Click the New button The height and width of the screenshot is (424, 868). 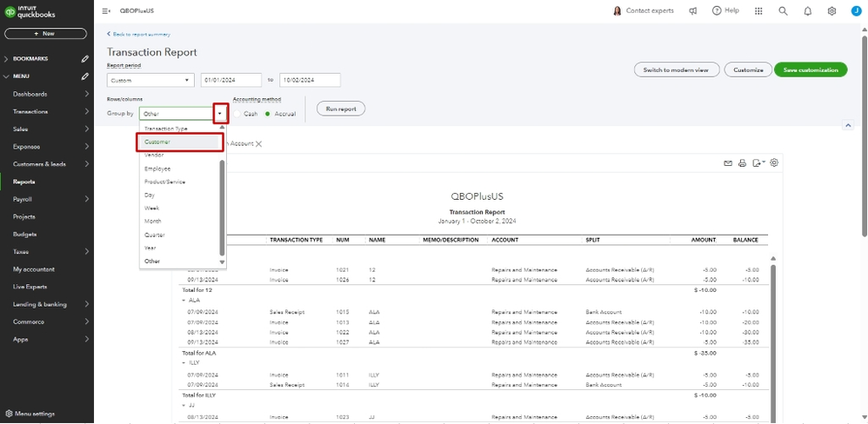(45, 34)
